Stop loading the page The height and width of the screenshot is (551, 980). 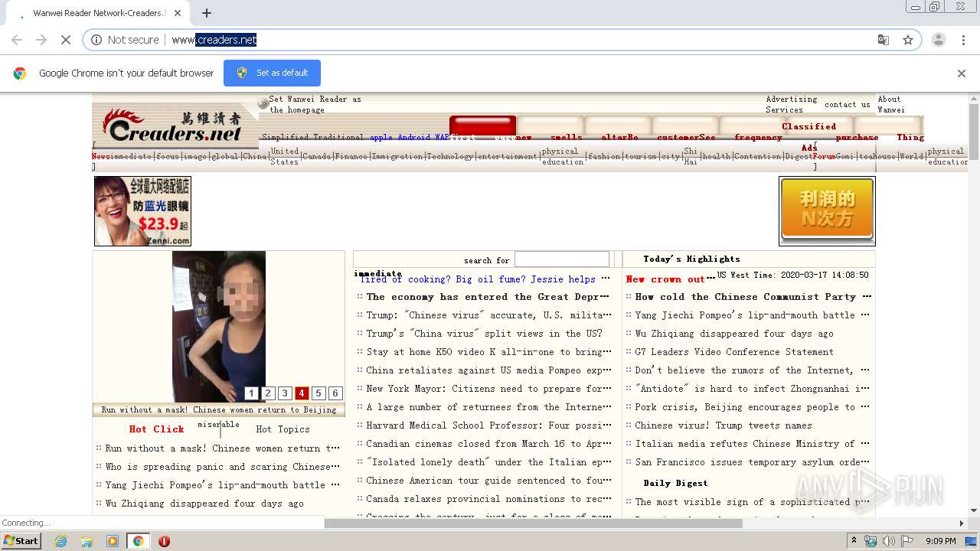tap(66, 40)
